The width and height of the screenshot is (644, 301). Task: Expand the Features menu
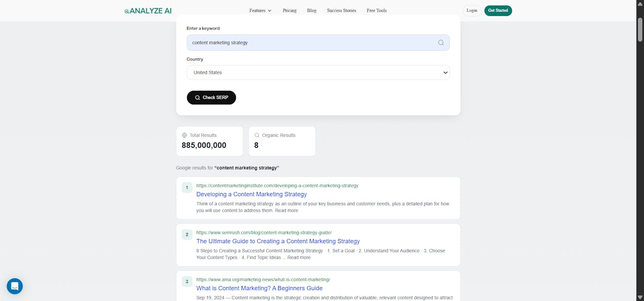(x=260, y=10)
